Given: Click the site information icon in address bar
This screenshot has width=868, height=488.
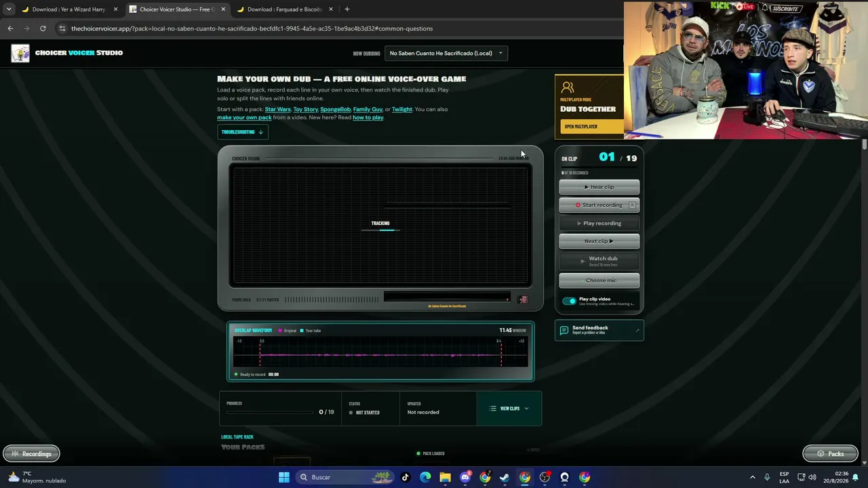Looking at the screenshot, I should point(62,28).
